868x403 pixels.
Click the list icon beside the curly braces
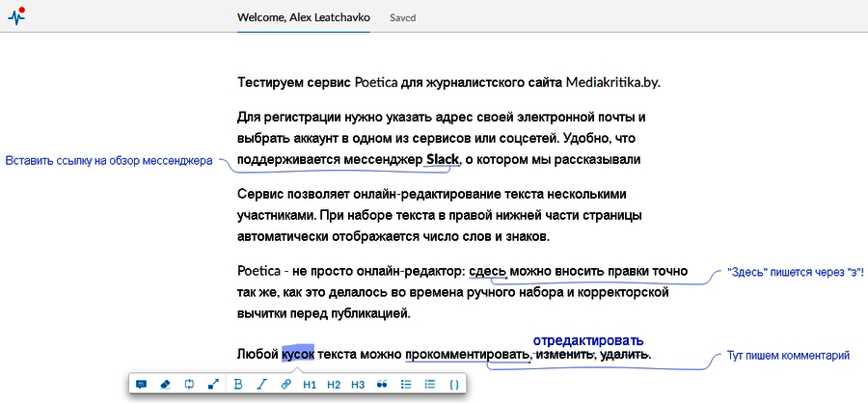pos(429,384)
